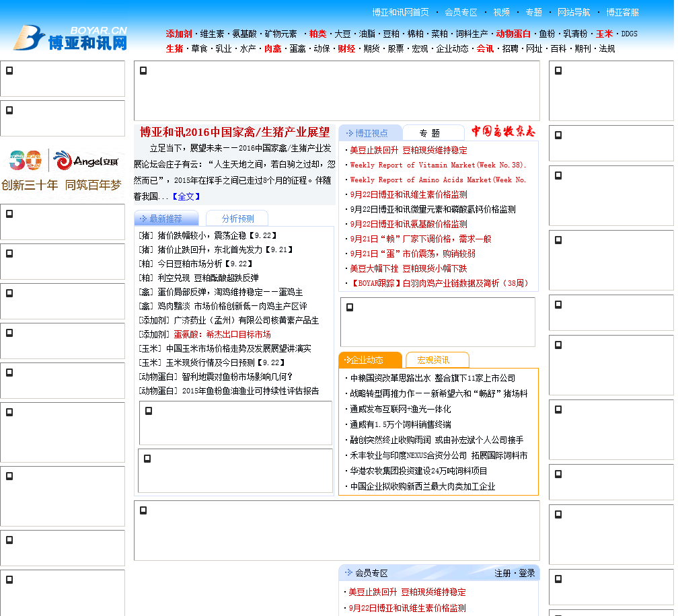Open 9月22日博亚和讯氨基酸价格监测
This screenshot has height=616, width=678.
(x=409, y=224)
